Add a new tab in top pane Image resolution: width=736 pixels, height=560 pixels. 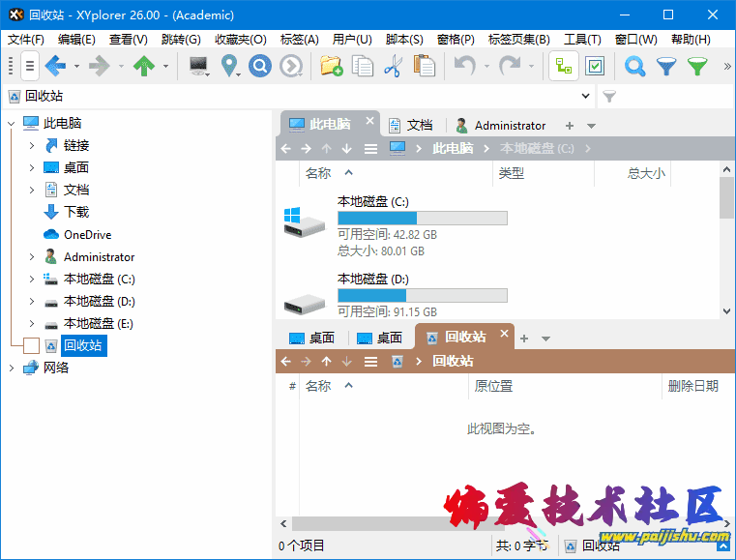570,126
